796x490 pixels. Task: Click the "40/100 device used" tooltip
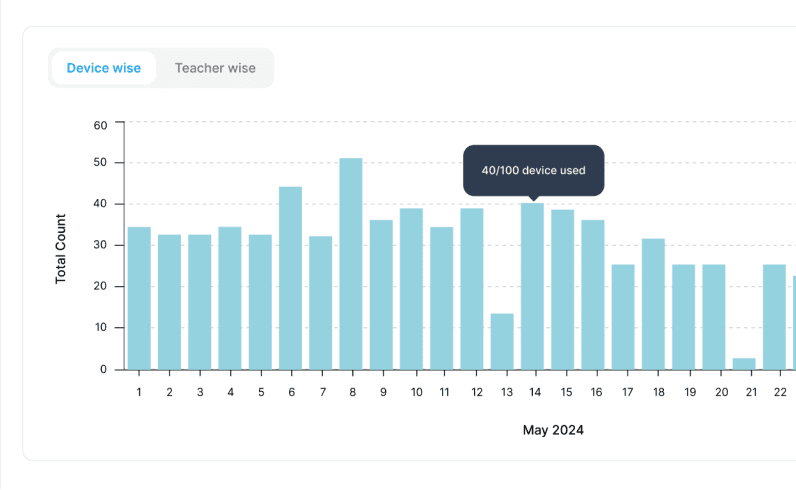[533, 170]
